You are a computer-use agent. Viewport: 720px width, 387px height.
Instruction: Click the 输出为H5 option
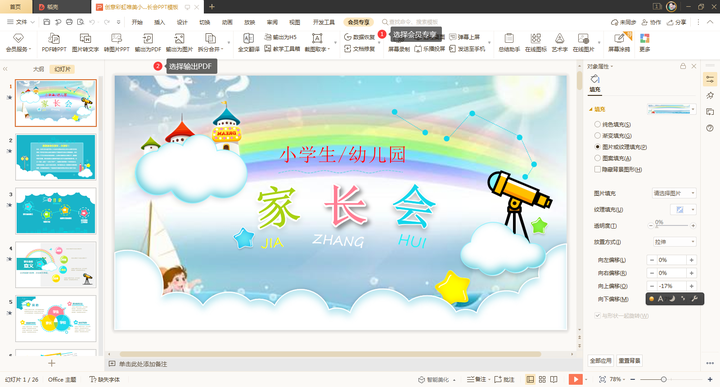(x=281, y=37)
